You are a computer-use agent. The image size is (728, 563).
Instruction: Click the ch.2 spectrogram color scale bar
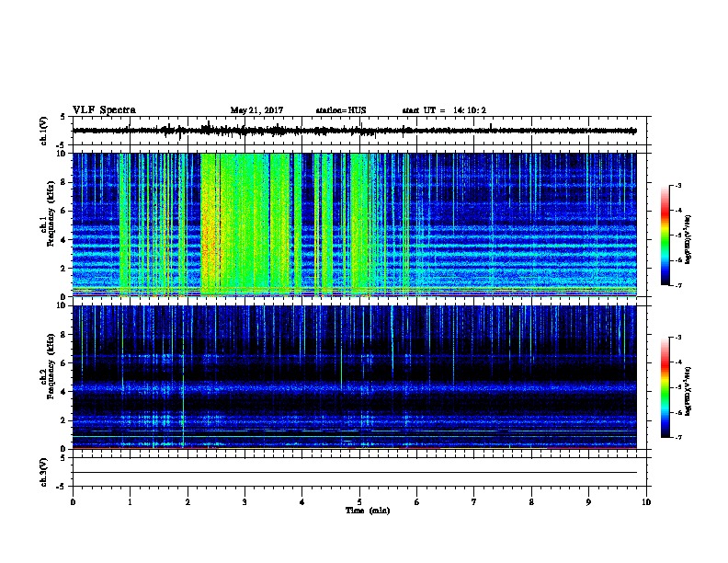coord(665,387)
